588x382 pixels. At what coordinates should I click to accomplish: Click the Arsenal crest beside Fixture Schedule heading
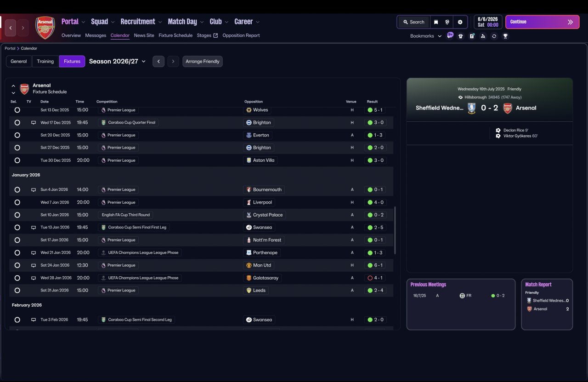tap(24, 89)
